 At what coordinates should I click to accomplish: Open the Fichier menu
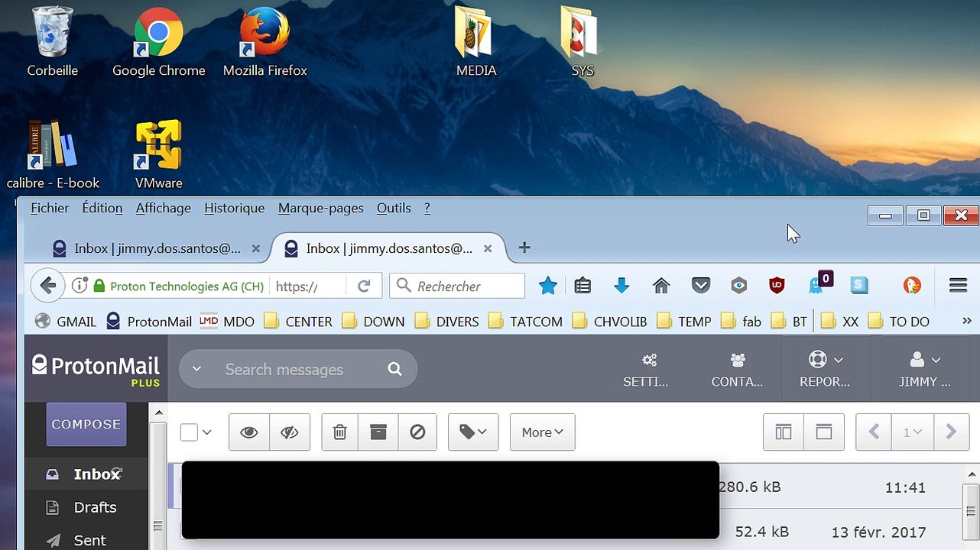pos(50,208)
